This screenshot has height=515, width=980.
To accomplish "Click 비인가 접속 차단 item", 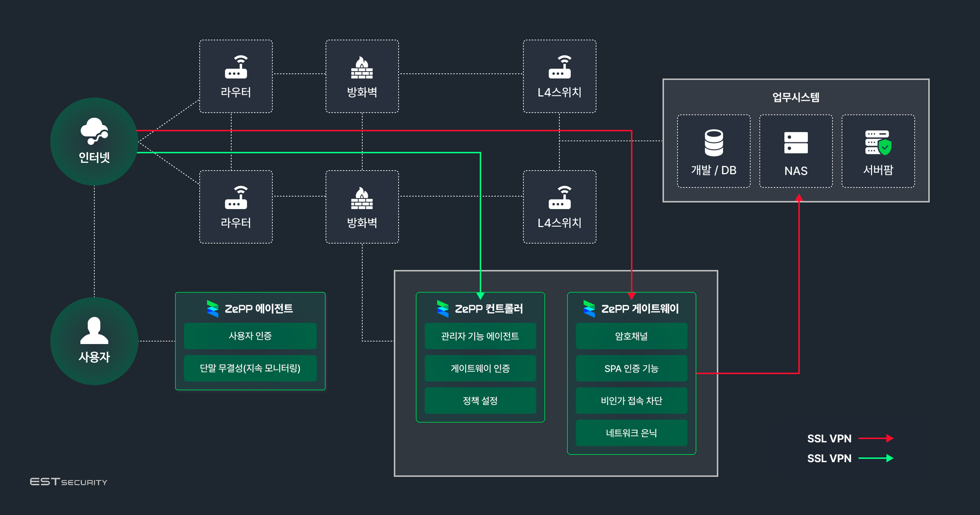I will pos(631,401).
